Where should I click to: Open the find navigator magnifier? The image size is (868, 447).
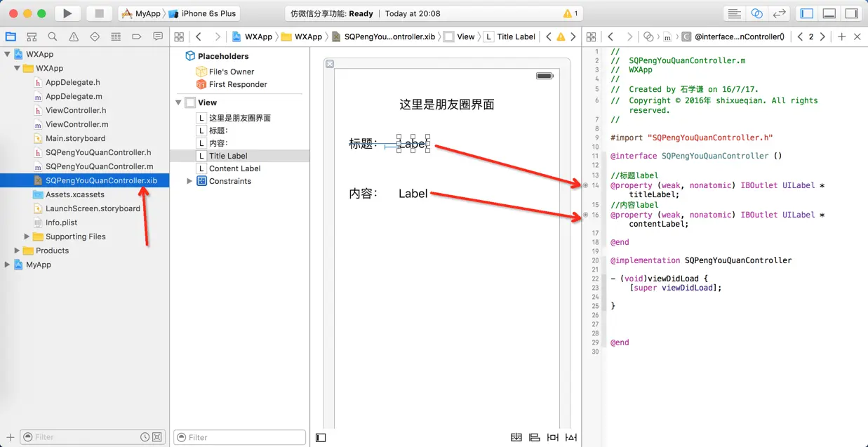click(x=53, y=37)
